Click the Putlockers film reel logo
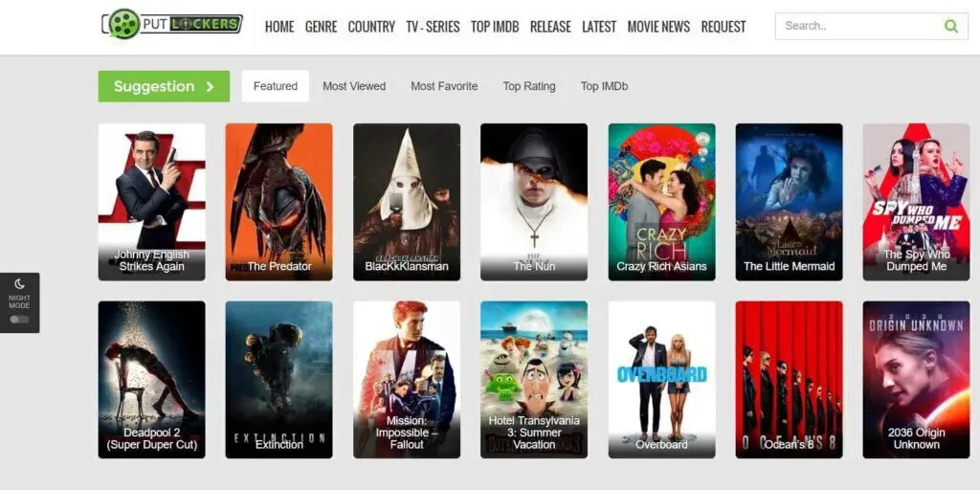 pos(172,24)
